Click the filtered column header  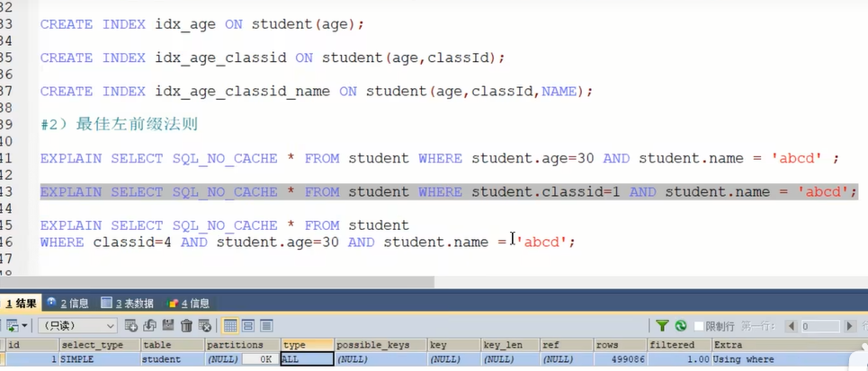(679, 345)
